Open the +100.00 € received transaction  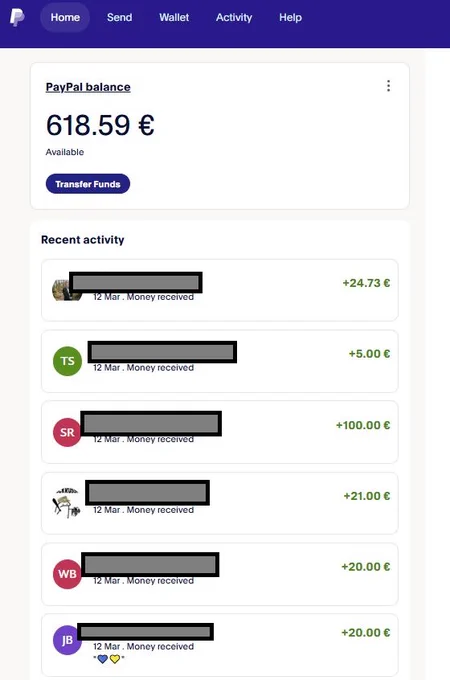point(220,432)
